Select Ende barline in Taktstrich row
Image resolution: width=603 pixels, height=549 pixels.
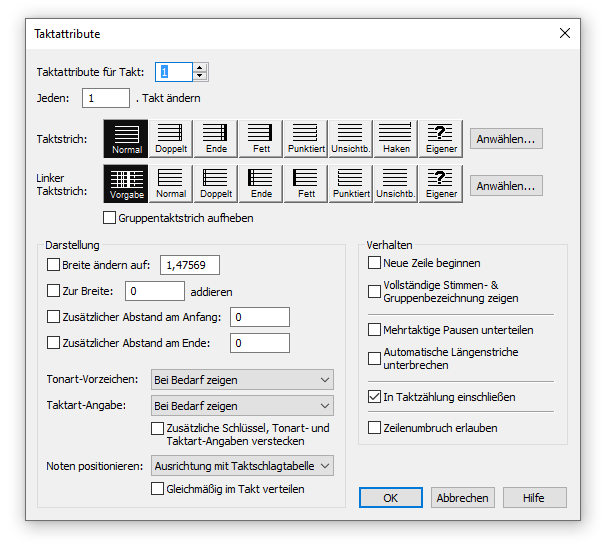tap(216, 138)
